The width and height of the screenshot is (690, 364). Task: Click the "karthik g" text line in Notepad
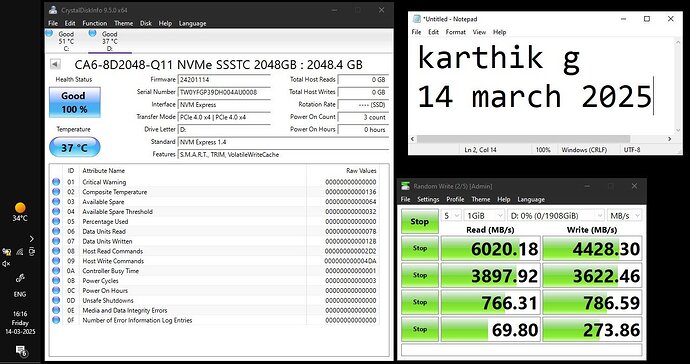[499, 58]
